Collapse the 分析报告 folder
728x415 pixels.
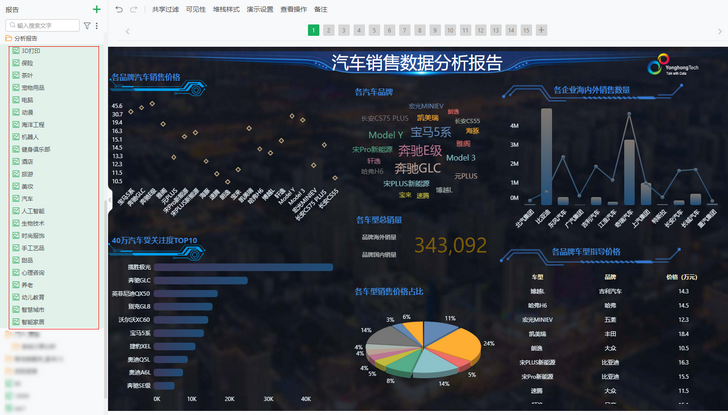click(8, 39)
